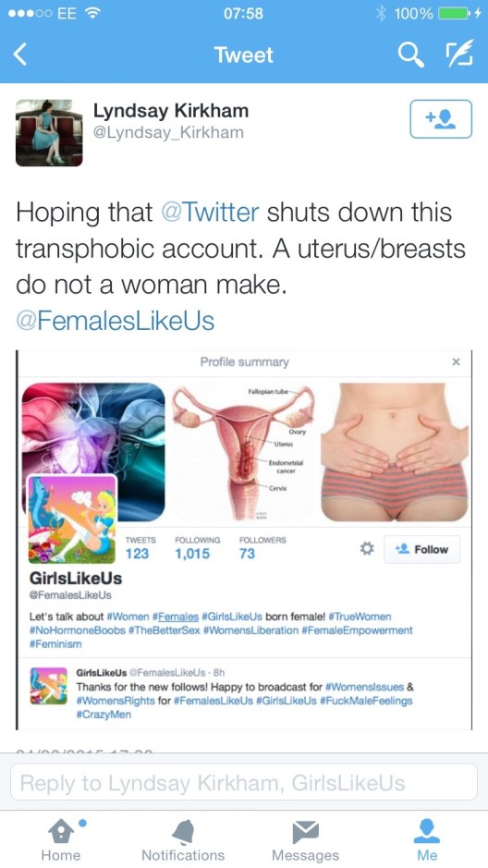Viewport: 488px width, 868px height.
Task: Switch to the Me tab
Action: click(x=427, y=840)
